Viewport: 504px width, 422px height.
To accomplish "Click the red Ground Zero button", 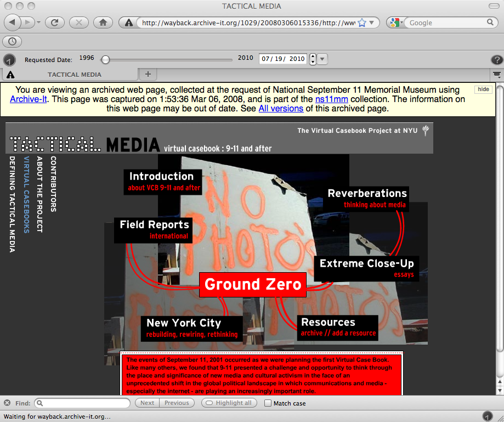I will point(253,285).
